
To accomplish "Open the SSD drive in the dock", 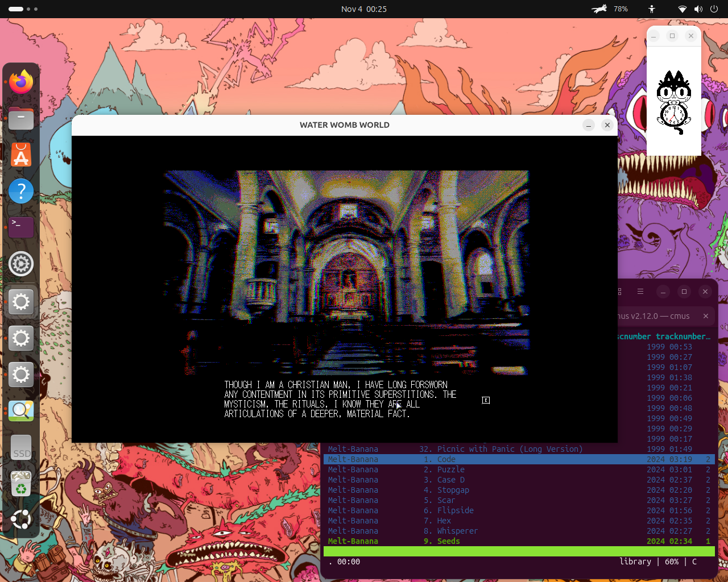I will click(21, 447).
